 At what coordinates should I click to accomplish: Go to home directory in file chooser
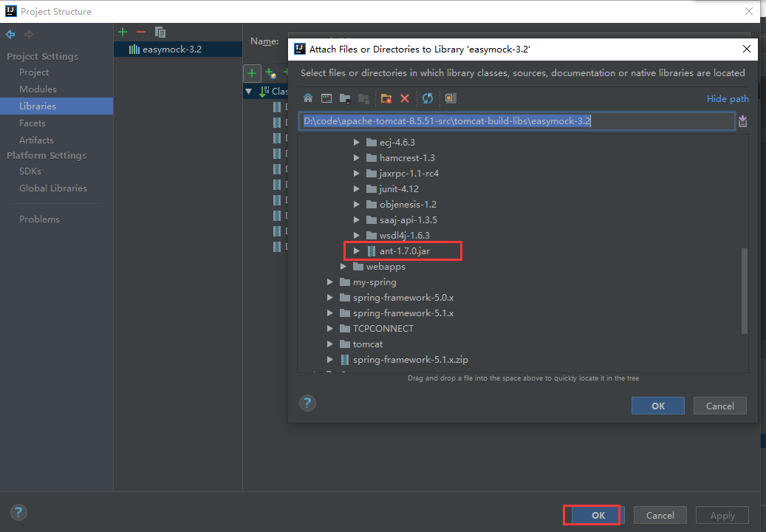pyautogui.click(x=308, y=98)
